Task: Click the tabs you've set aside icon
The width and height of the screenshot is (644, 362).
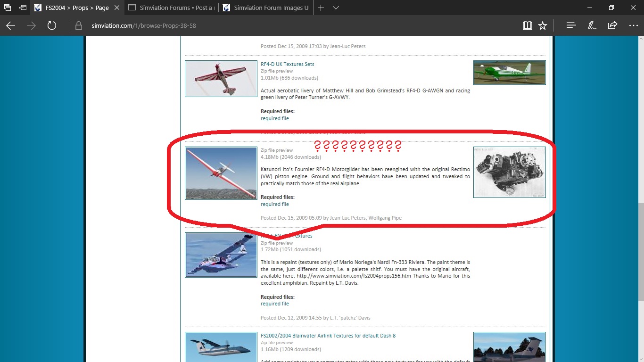Action: 8,8
